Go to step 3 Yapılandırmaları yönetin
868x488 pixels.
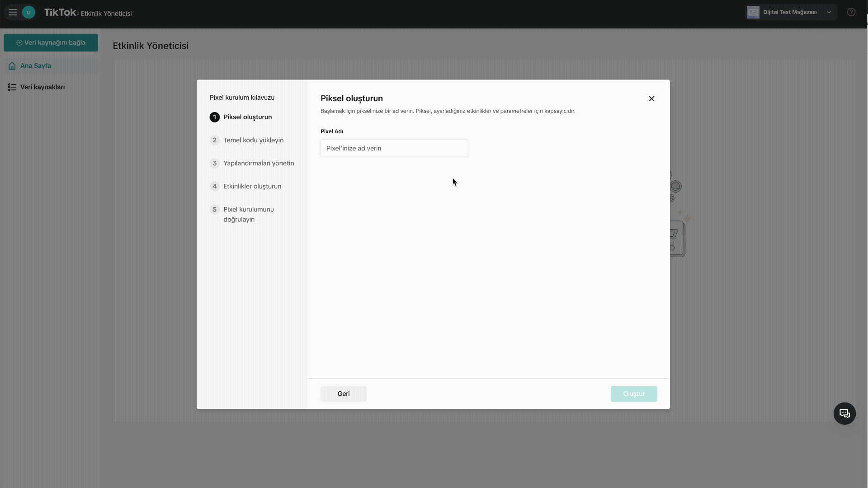coord(258,163)
